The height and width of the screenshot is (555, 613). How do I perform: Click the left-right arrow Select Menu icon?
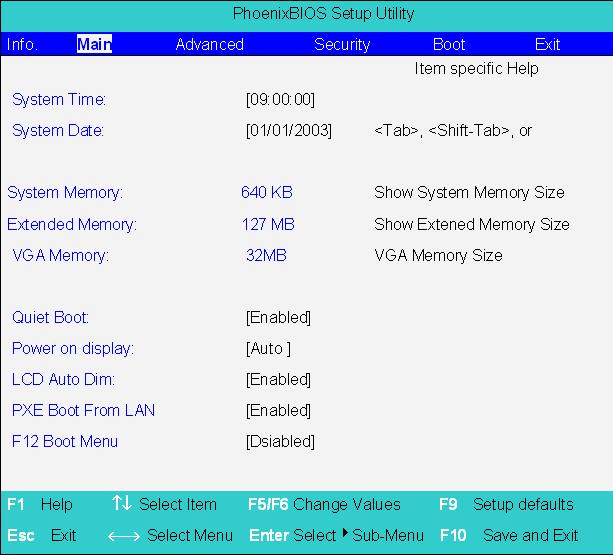pyautogui.click(x=124, y=536)
